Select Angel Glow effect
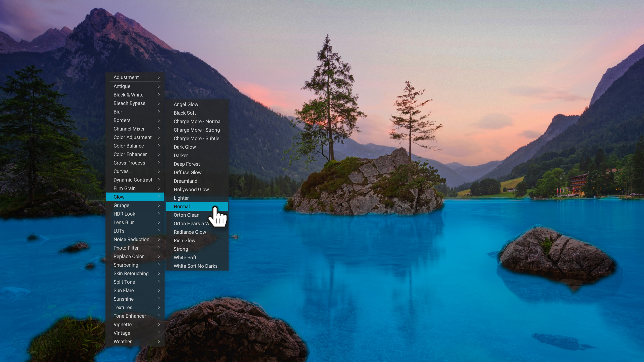Image resolution: width=644 pixels, height=362 pixels. point(186,104)
